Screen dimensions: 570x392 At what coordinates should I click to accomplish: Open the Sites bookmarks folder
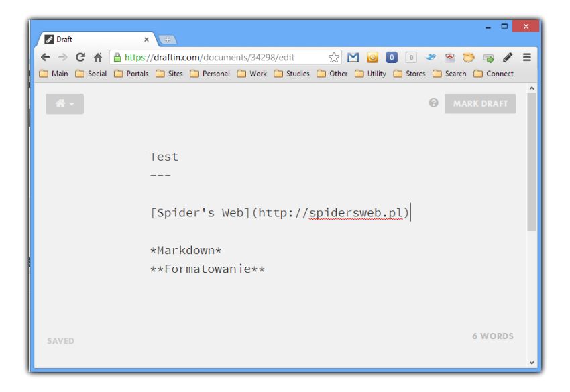tap(169, 74)
